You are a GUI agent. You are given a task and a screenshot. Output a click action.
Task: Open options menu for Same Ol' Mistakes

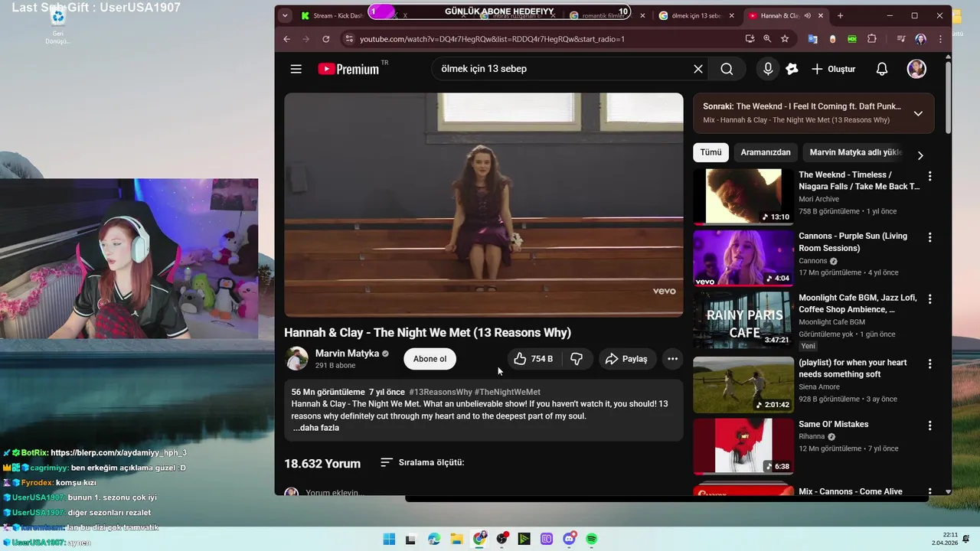pos(930,425)
